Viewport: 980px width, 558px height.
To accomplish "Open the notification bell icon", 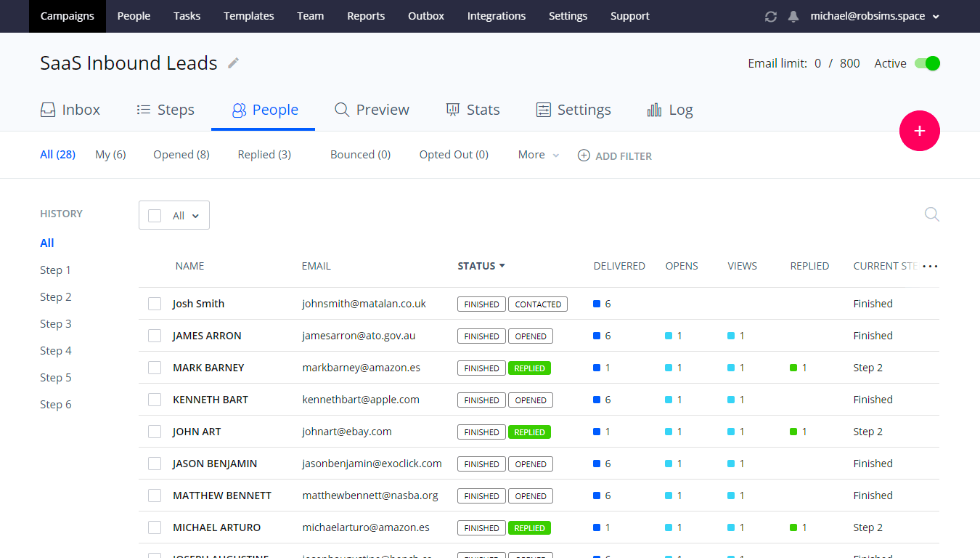I will (x=793, y=16).
